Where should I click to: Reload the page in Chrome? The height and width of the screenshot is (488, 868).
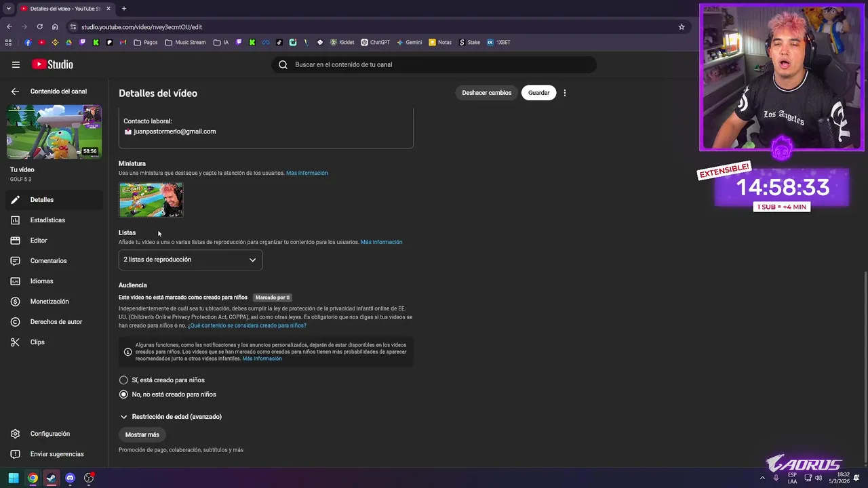click(39, 27)
